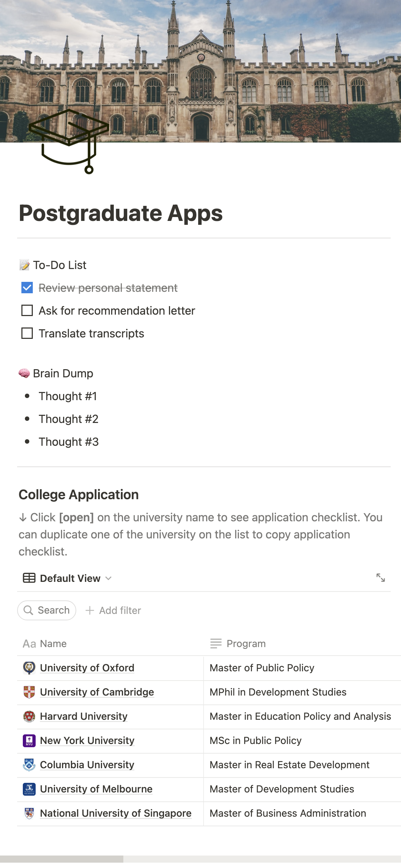Click the University of Oxford crest icon
401x868 pixels.
tap(29, 667)
